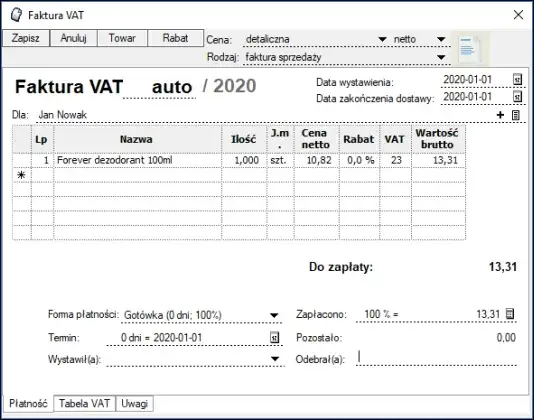Image resolution: width=534 pixels, height=420 pixels.
Task: Switch to the Tabela VAT tab
Action: tap(84, 404)
